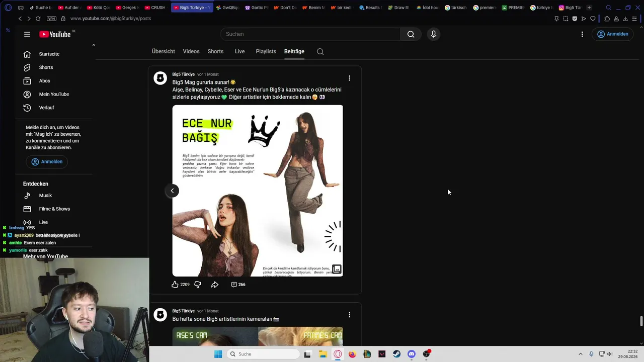This screenshot has width=644, height=362.
Task: Open the channel Live tab
Action: pos(239,51)
